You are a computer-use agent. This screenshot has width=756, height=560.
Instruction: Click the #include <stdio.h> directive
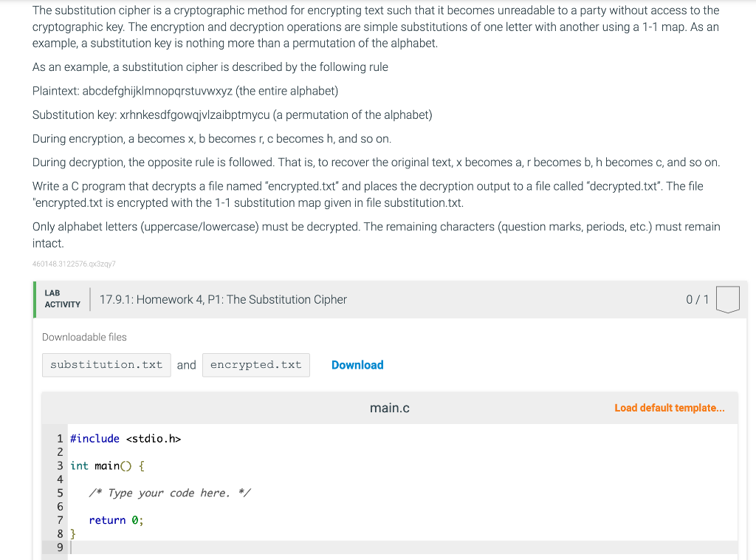[x=123, y=438]
